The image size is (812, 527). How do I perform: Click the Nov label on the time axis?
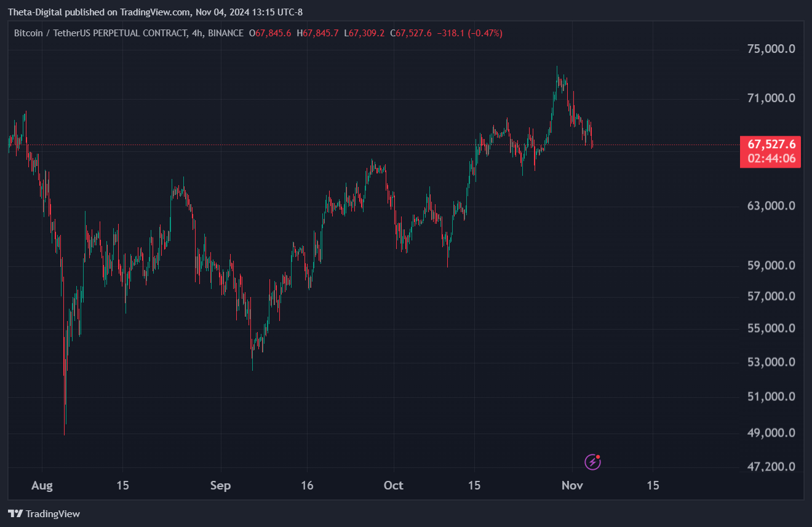tap(572, 486)
